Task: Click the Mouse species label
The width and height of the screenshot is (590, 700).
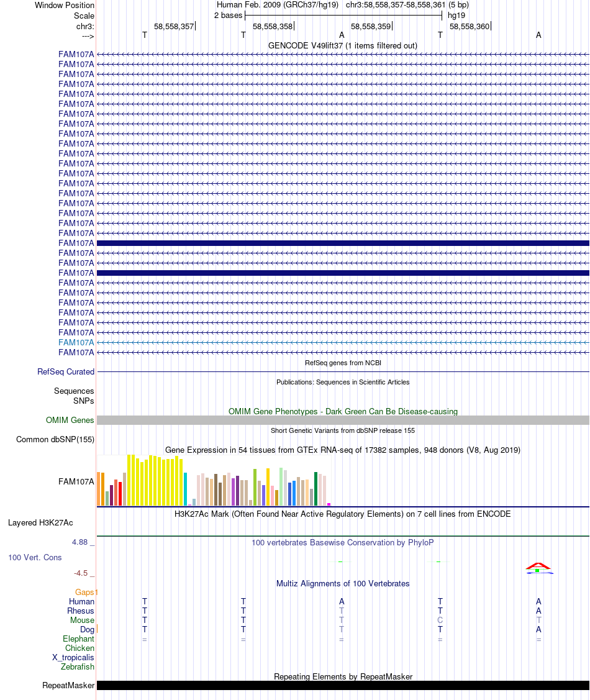Action: (82, 620)
